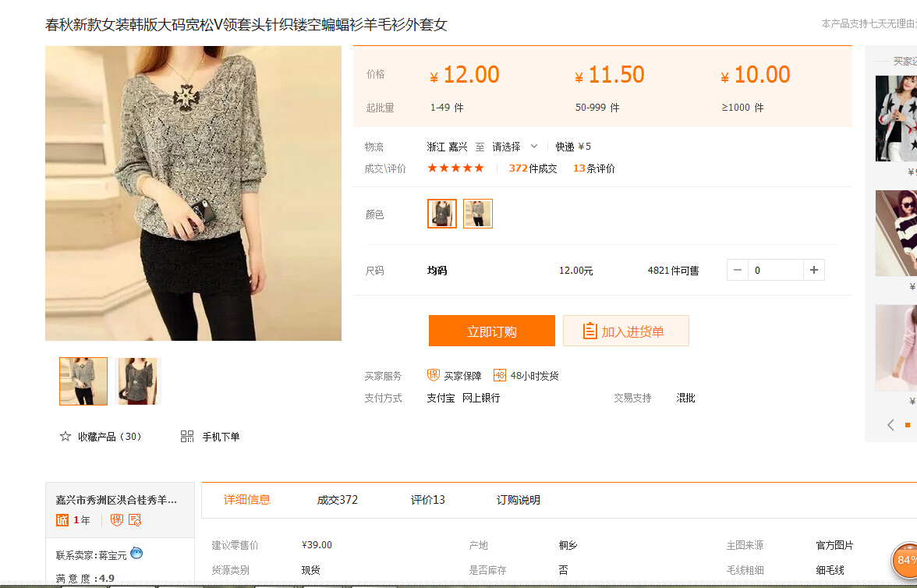The height and width of the screenshot is (588, 917).
Task: Select the second light gray color option
Action: point(478,214)
